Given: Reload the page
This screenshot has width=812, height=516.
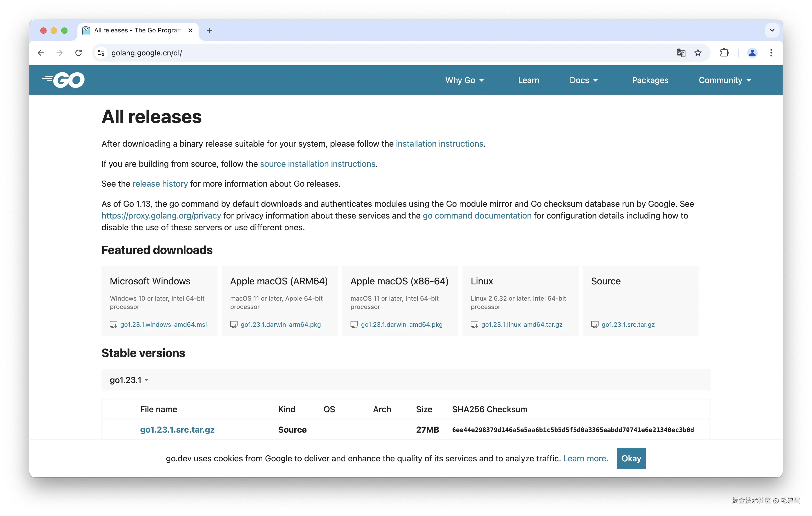Looking at the screenshot, I should click(x=78, y=53).
